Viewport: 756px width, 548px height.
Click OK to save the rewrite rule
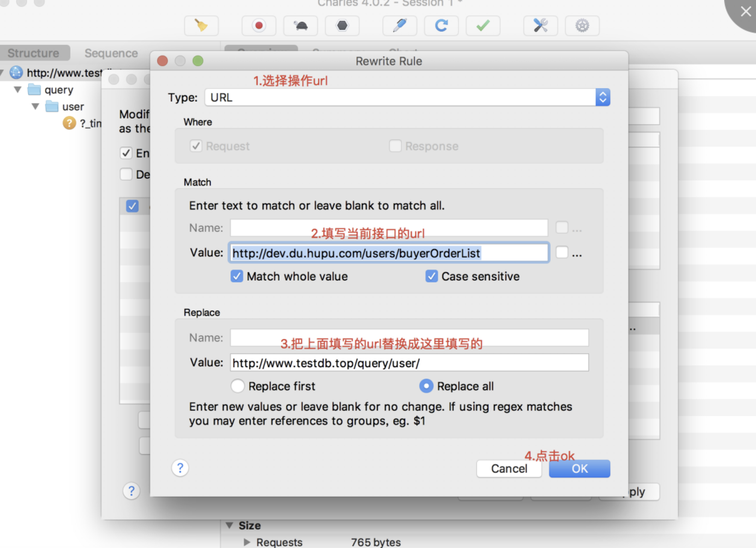(579, 468)
